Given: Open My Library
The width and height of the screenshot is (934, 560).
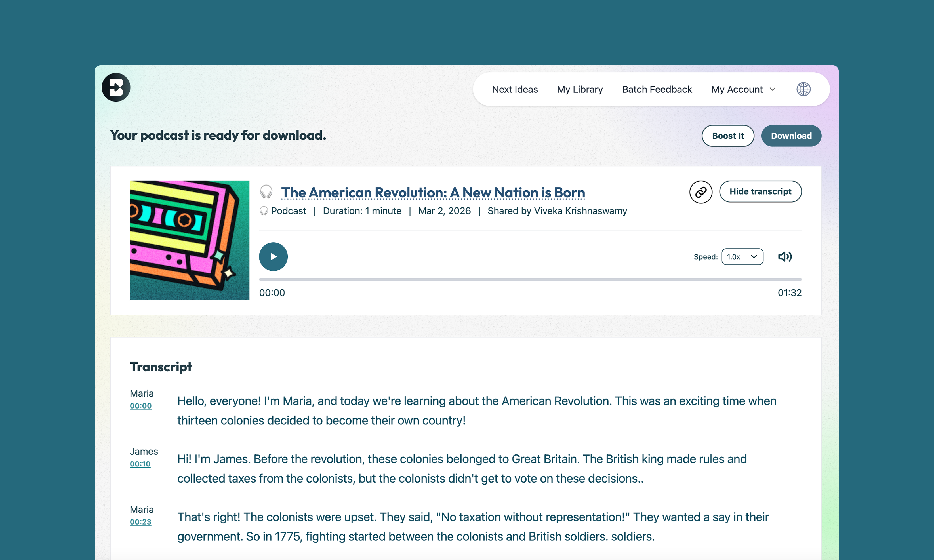Looking at the screenshot, I should pos(580,89).
